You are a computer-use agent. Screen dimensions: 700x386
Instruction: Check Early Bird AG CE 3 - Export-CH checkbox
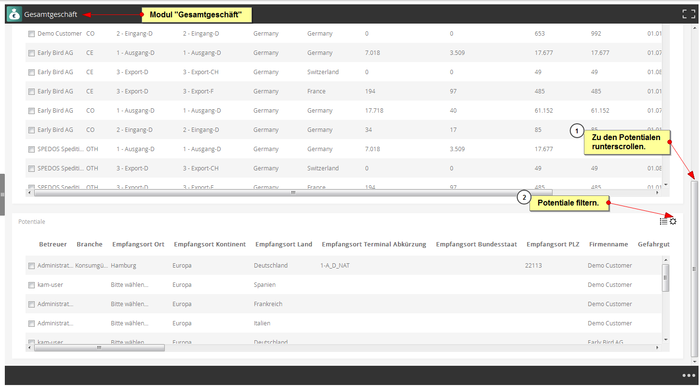coord(31,72)
